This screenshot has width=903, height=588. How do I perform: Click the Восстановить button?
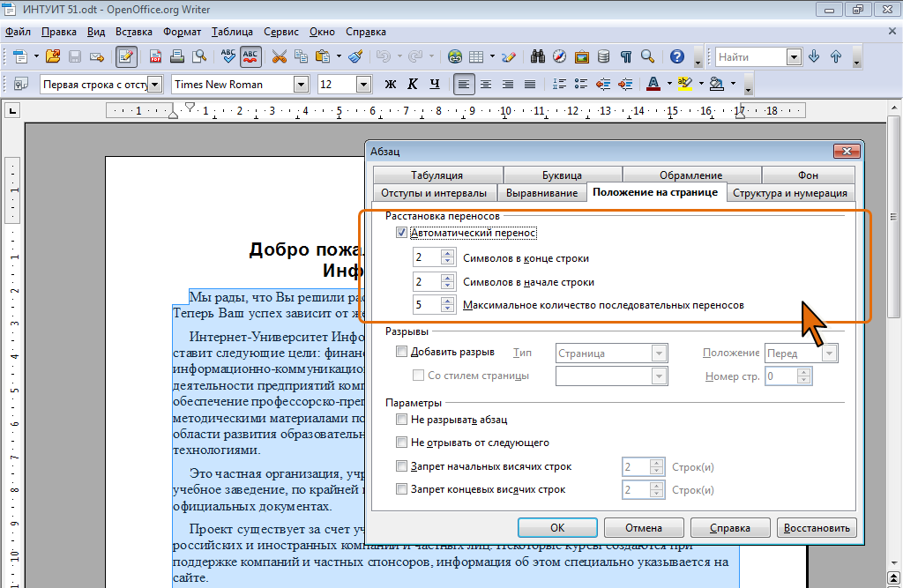(x=817, y=528)
